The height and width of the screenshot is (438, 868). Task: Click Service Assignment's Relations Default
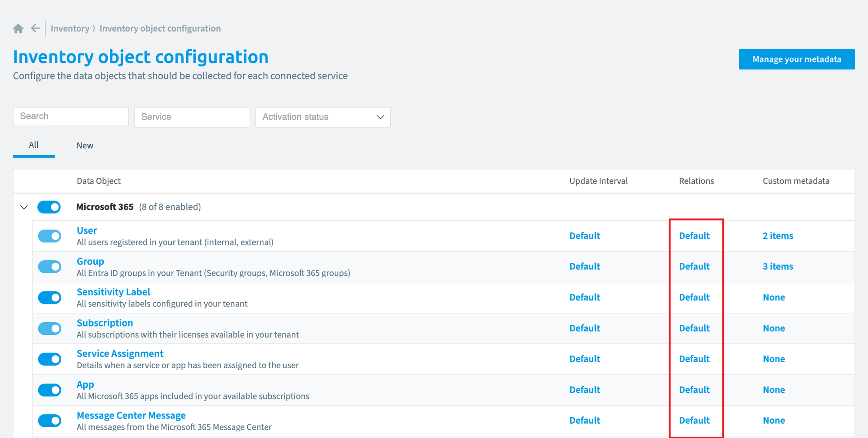(x=694, y=359)
